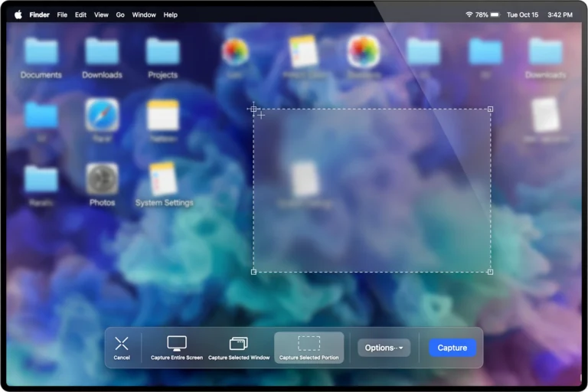Open the Options dropdown in screenshot toolbar
This screenshot has width=588, height=392.
click(384, 348)
